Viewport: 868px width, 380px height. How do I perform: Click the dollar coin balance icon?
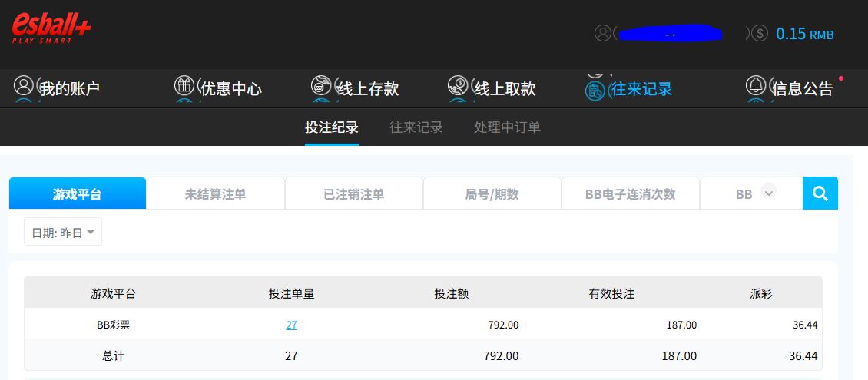(759, 33)
